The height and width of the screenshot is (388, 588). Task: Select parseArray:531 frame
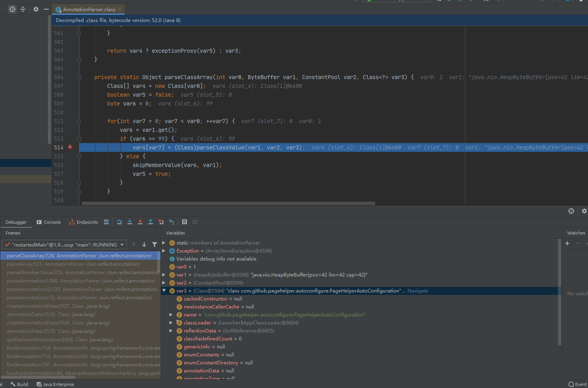pos(79,264)
